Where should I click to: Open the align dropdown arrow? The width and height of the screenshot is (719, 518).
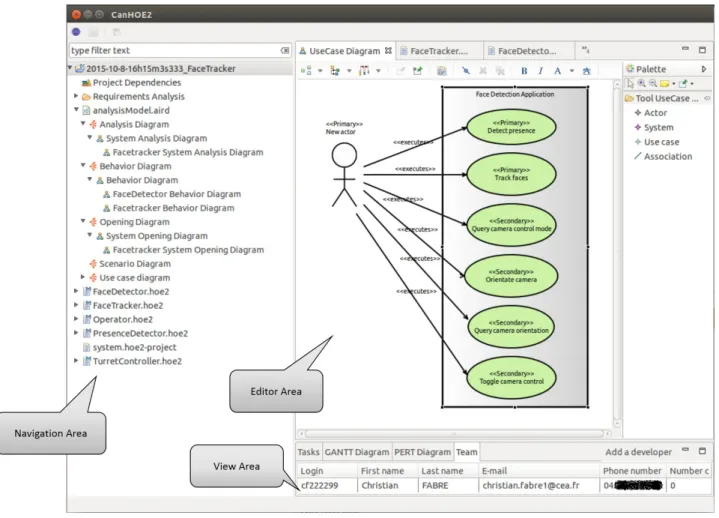point(378,71)
